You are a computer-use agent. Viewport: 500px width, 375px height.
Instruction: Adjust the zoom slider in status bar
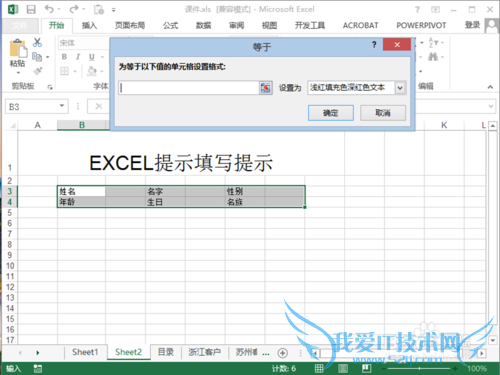click(x=419, y=369)
